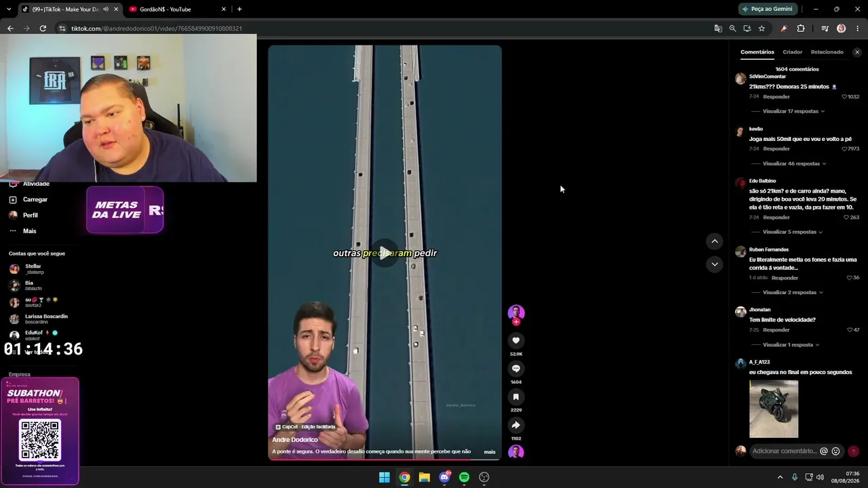Click the browser address bar URL
Screen dimensions: 868x488
pos(157,28)
